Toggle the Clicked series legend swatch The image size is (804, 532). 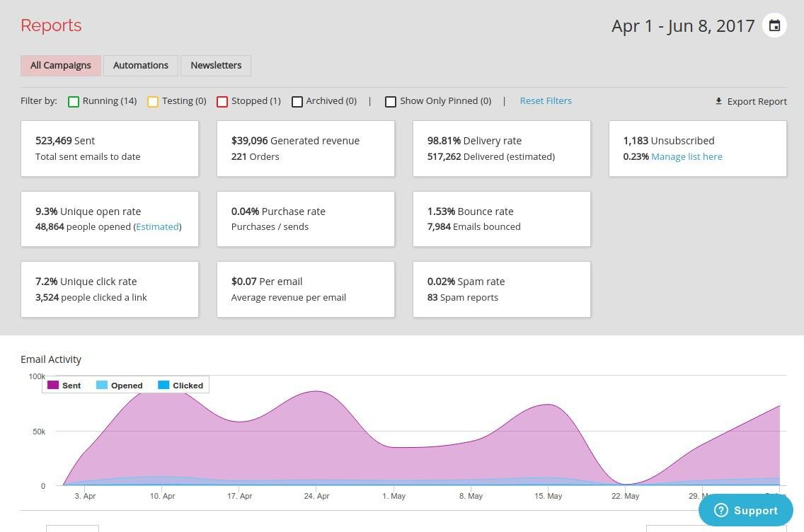[163, 386]
